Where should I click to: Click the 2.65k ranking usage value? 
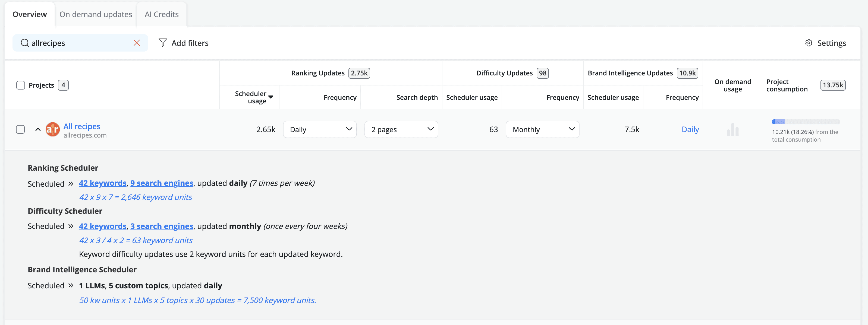pos(266,129)
